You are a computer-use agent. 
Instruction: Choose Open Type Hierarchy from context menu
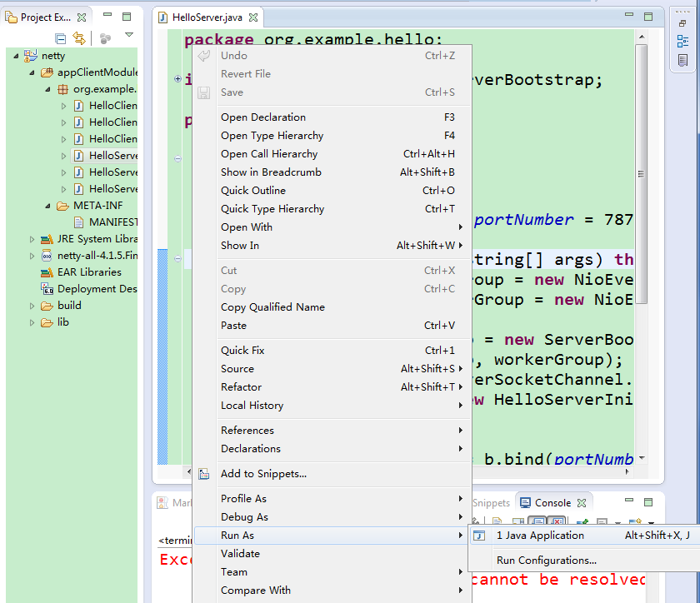pos(332,135)
